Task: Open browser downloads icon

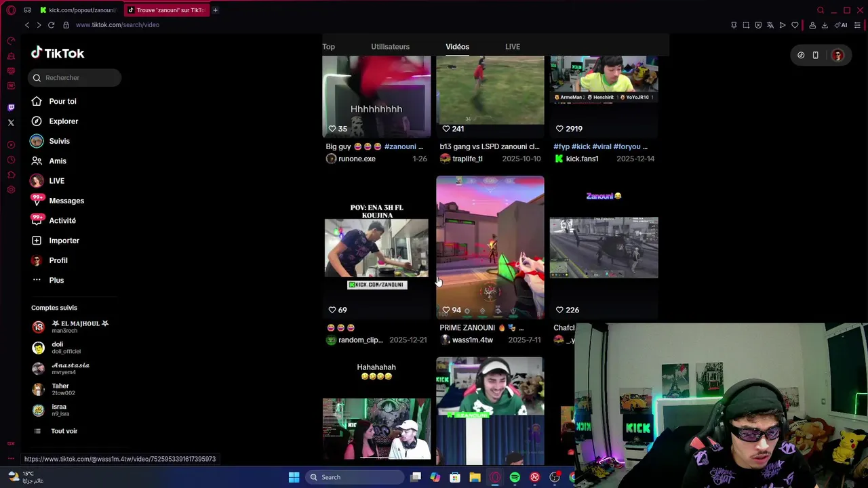Action: click(x=825, y=25)
